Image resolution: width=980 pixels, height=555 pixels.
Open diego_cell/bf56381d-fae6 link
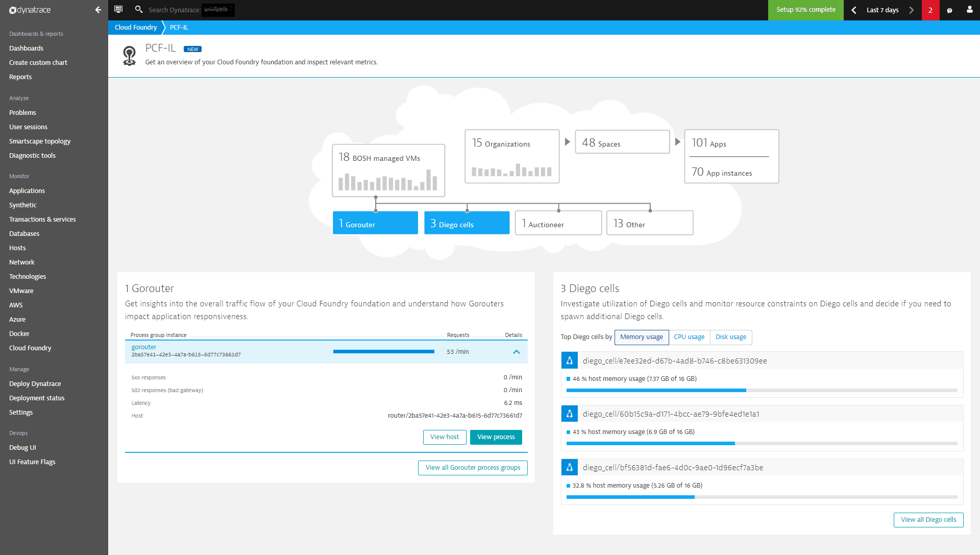pyautogui.click(x=673, y=468)
